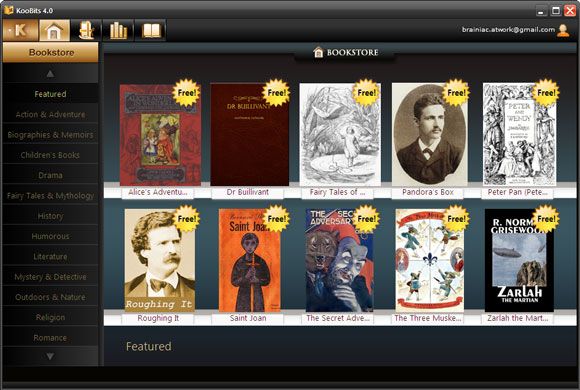Select Fairy Tales & Mythology category
This screenshot has height=390, width=580.
[50, 195]
